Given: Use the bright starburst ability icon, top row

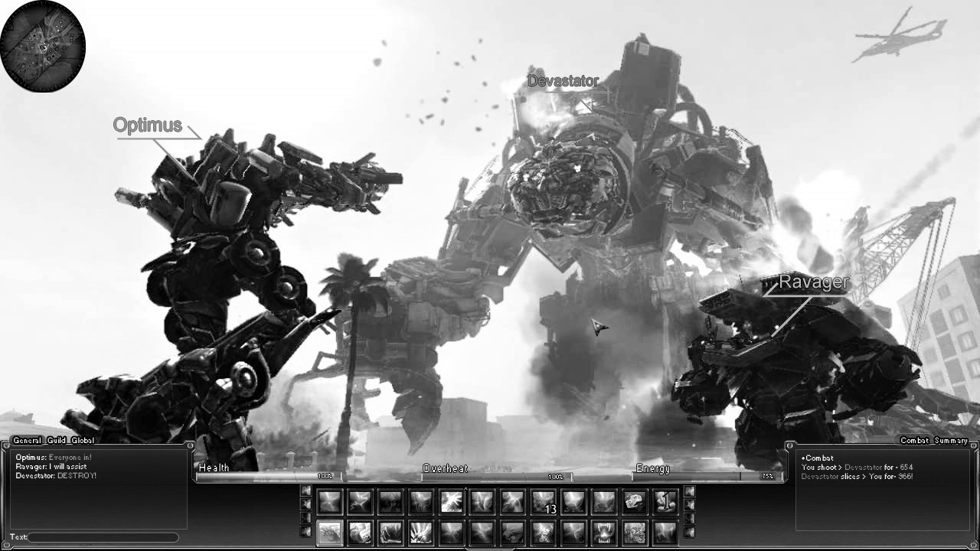Looking at the screenshot, I should coord(452,502).
